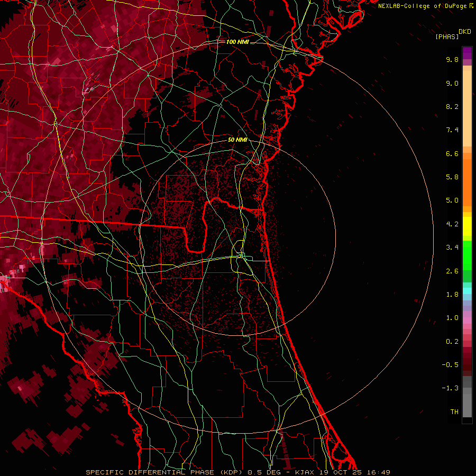Click the 5.0 scale value
This screenshot has height=476, width=476.
point(452,200)
